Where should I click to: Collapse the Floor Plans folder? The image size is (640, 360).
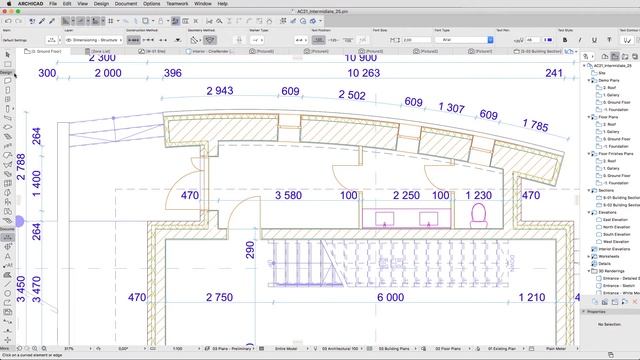point(589,117)
